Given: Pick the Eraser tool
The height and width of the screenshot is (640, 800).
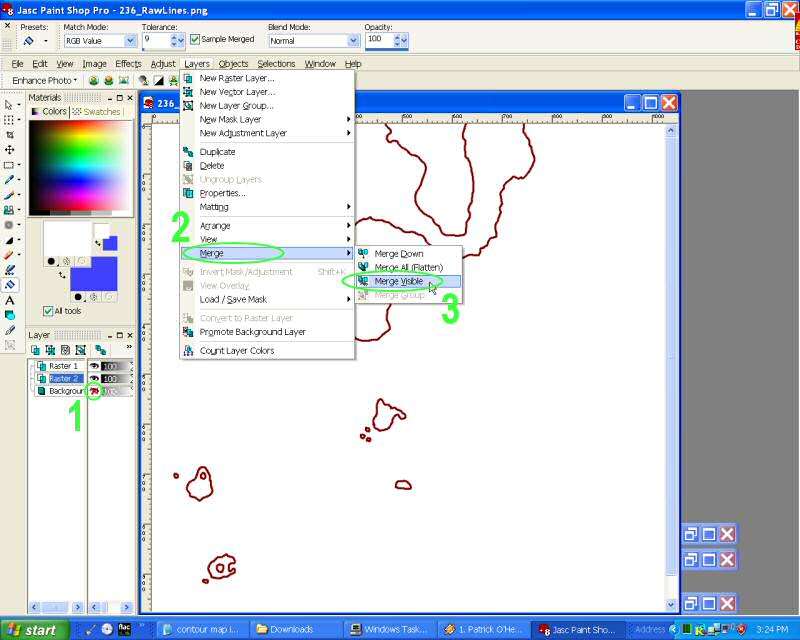Looking at the screenshot, I should (10, 255).
